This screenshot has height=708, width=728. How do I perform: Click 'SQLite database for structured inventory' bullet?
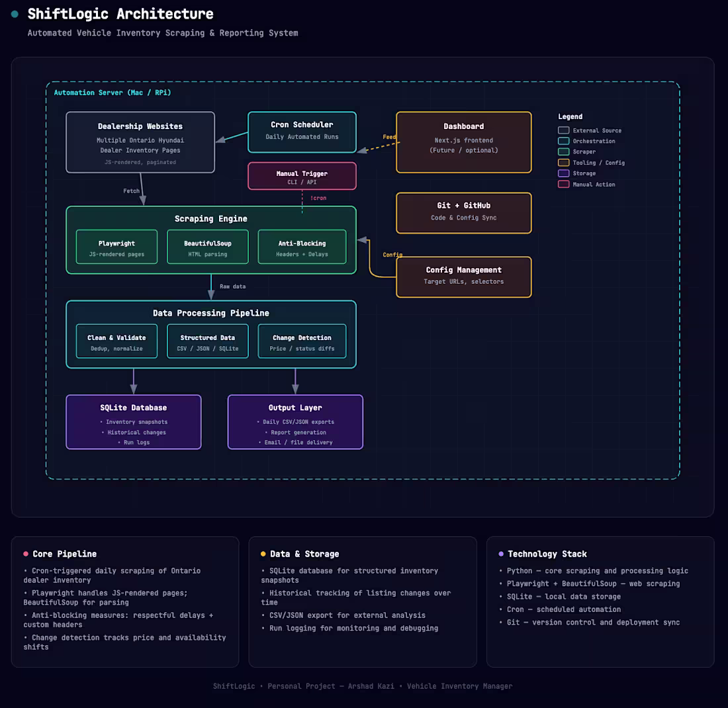coord(349,575)
